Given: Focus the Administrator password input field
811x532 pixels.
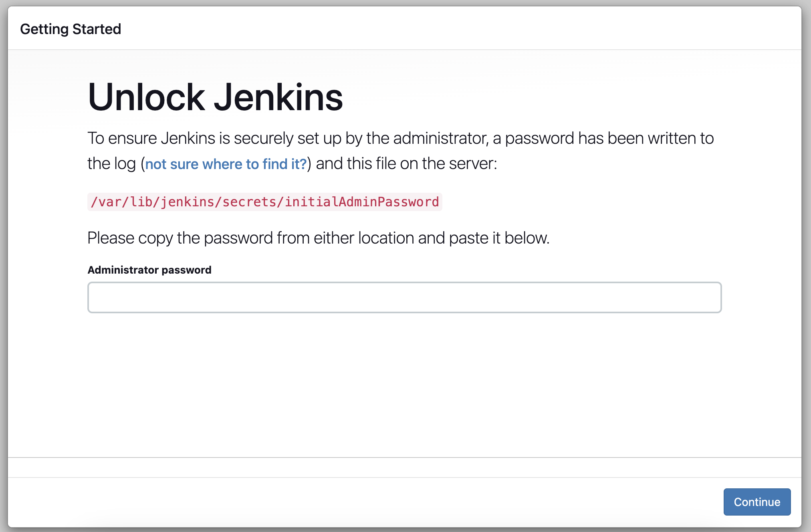Looking at the screenshot, I should [404, 297].
